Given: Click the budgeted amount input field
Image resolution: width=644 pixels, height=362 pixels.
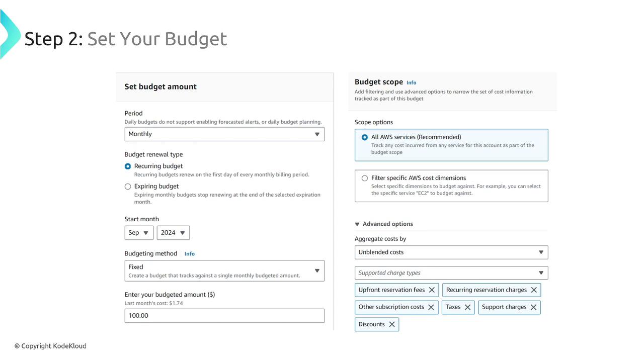Looking at the screenshot, I should click(224, 316).
